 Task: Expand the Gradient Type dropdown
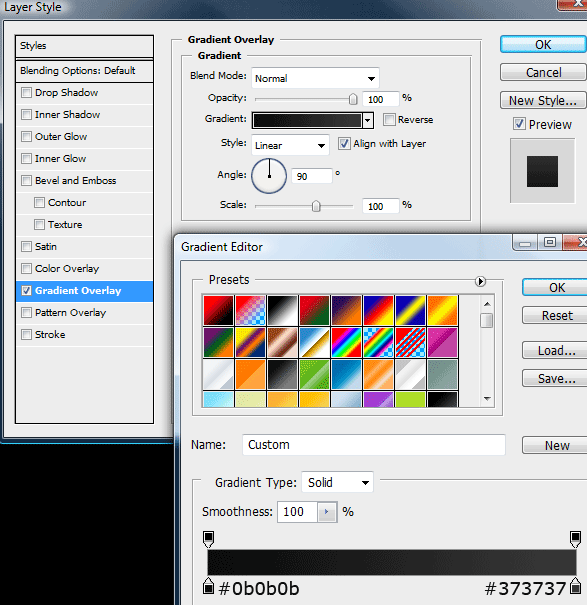(337, 482)
